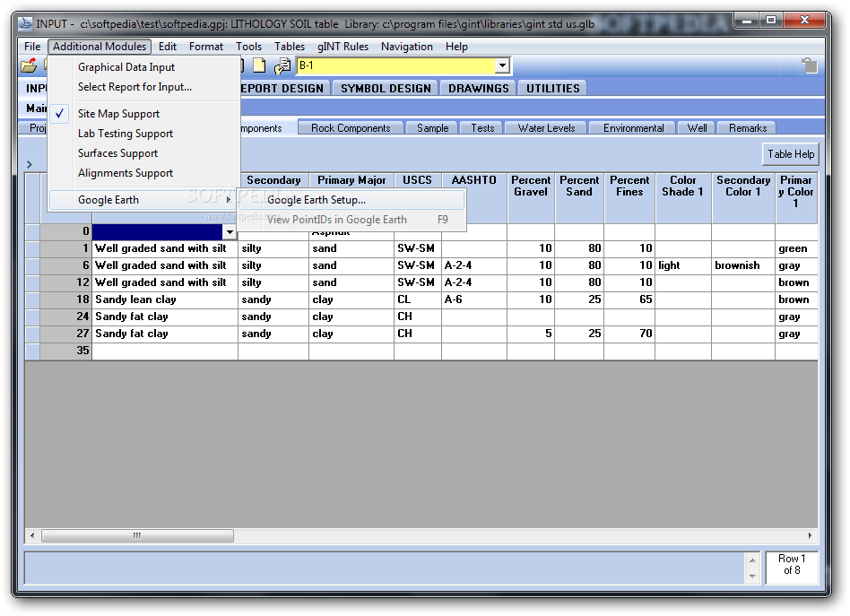Image resolution: width=850 pixels, height=616 pixels.
Task: Switch to UTILITIES tab
Action: (x=553, y=89)
